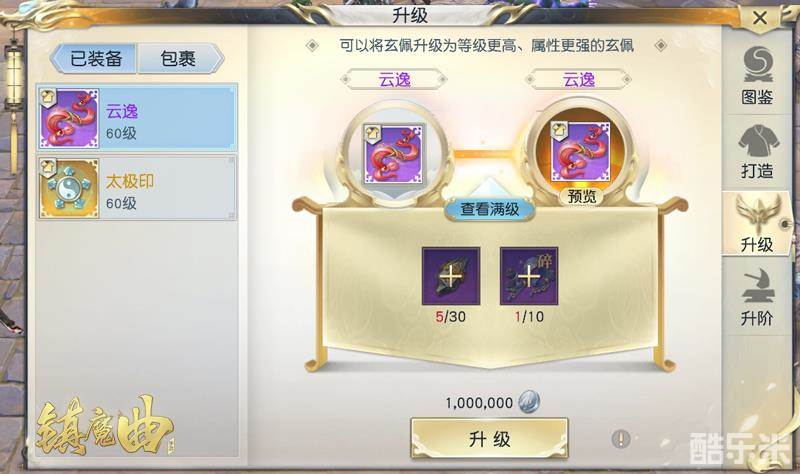Click the silver coin icon beside 1,000,000
The image size is (800, 474).
(529, 403)
